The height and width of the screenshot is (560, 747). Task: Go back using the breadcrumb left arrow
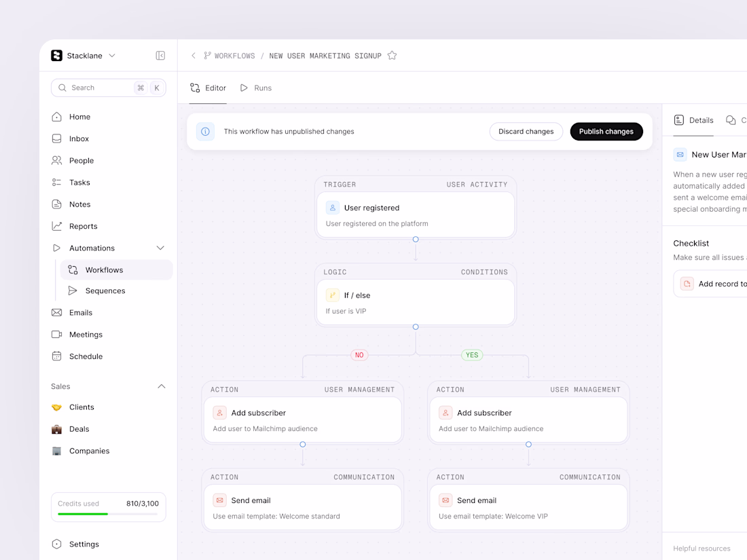[194, 56]
